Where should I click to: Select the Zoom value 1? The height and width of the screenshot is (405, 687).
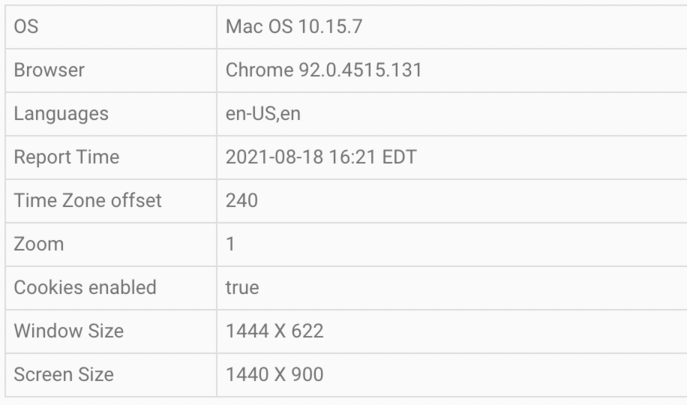(x=231, y=244)
